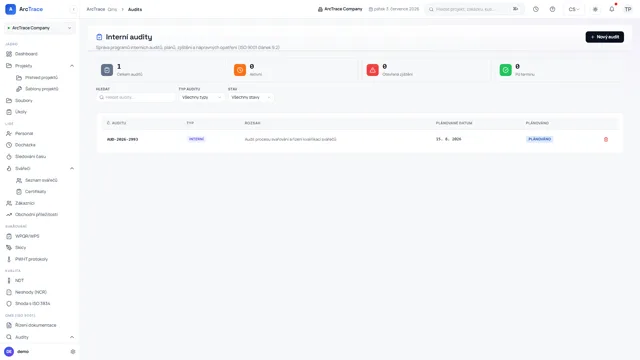Image resolution: width=640 pixels, height=360 pixels.
Task: Go to Úkoly section
Action: (x=20, y=112)
